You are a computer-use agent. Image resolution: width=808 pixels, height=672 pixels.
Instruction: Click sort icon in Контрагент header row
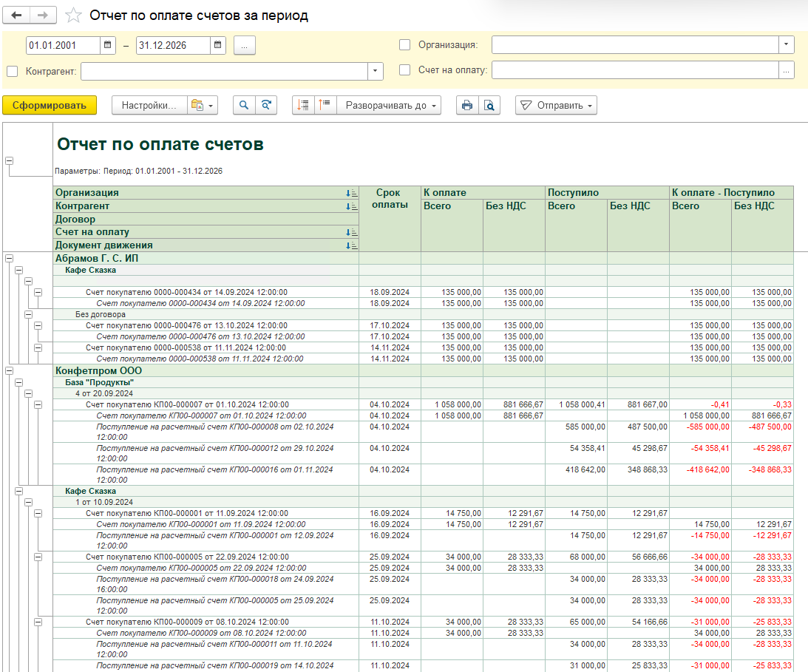pyautogui.click(x=351, y=206)
